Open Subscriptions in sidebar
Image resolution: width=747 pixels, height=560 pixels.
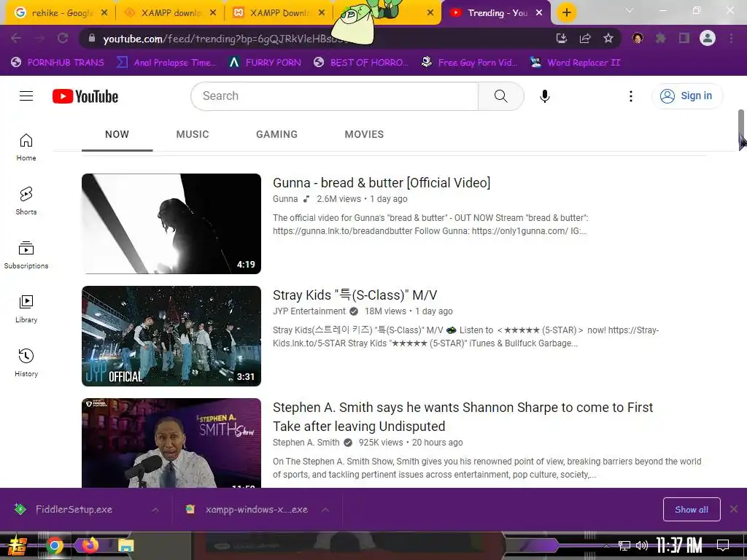coord(26,254)
